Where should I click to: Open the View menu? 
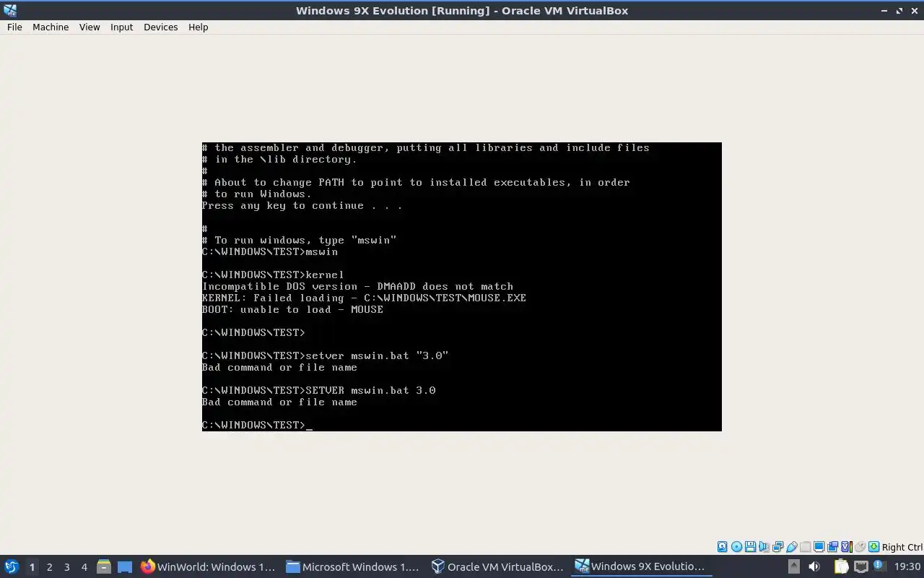click(90, 27)
